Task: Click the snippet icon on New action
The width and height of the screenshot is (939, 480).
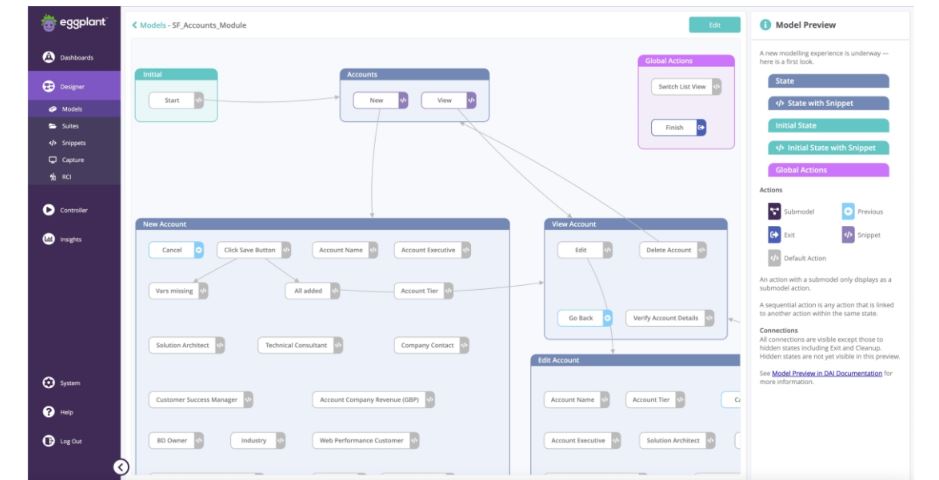Action: pos(403,100)
